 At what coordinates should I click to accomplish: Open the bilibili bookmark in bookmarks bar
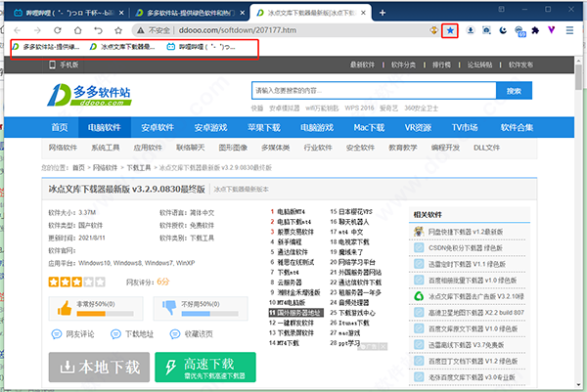[x=201, y=47]
